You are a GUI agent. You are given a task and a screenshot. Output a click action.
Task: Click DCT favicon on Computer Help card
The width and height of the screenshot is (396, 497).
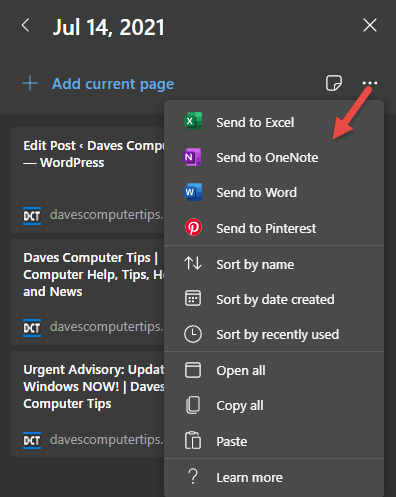pos(32,328)
